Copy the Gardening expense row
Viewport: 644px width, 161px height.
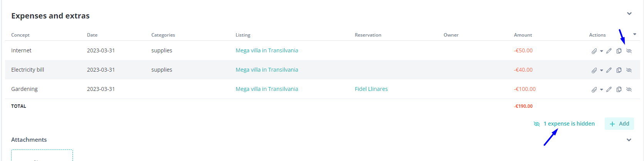[619, 89]
